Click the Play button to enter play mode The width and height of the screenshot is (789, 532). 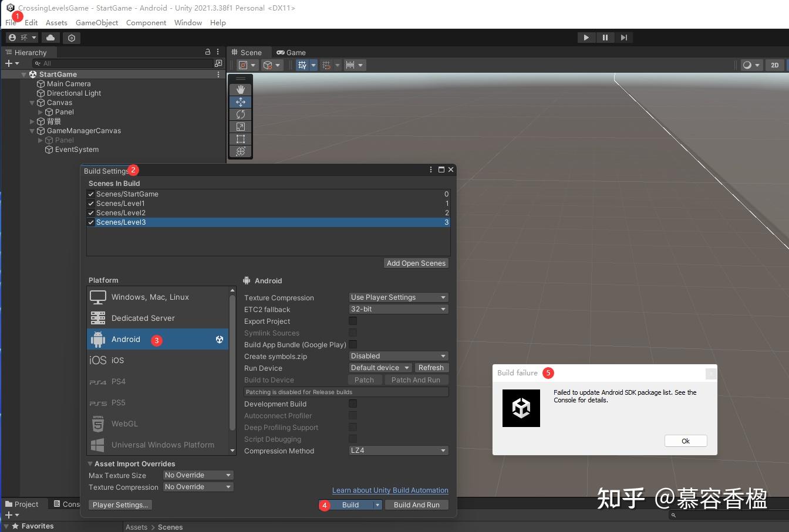tap(586, 38)
